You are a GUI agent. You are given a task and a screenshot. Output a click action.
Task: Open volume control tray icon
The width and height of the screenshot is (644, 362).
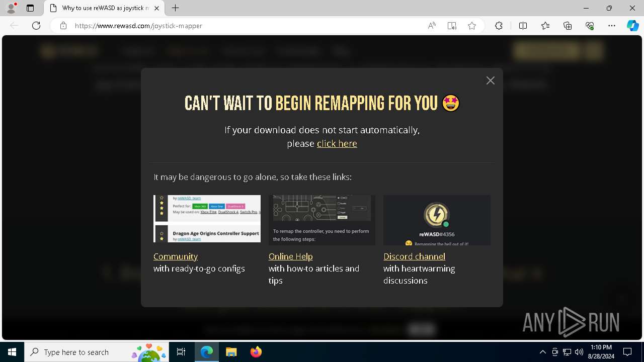579,352
